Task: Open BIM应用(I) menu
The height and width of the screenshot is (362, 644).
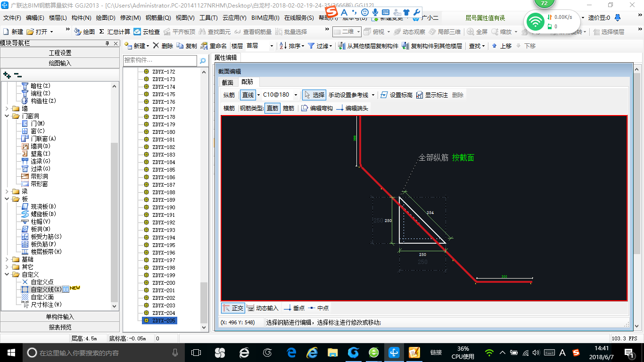Action: point(265,18)
